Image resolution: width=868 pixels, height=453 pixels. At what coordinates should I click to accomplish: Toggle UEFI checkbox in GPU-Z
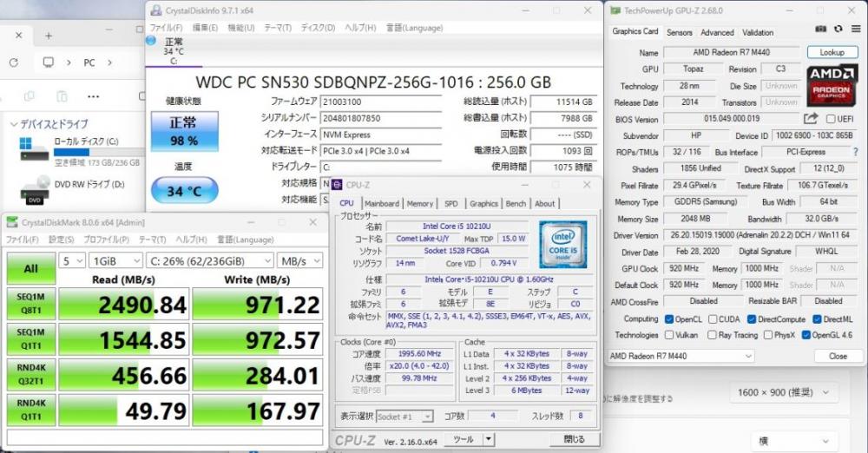(x=831, y=119)
